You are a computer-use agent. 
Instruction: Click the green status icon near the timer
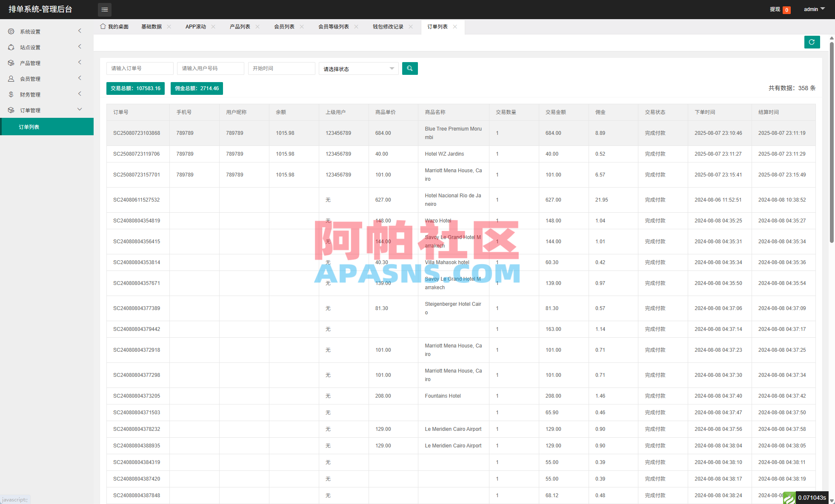(x=789, y=498)
